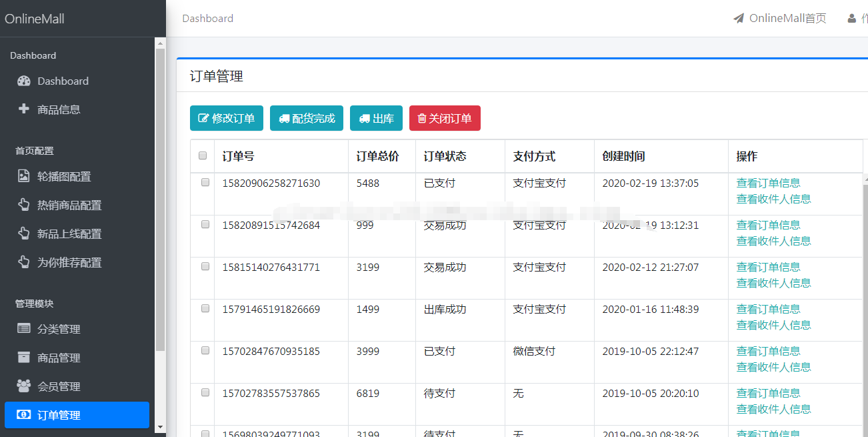Open the OnlineMall首页 link in header
The width and height of the screenshot is (868, 437).
(x=780, y=18)
